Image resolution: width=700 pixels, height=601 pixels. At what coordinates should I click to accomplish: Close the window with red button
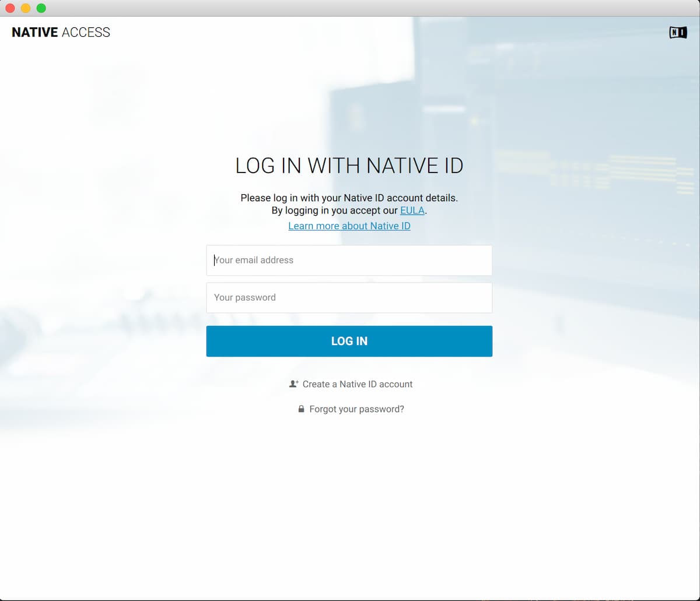10,8
